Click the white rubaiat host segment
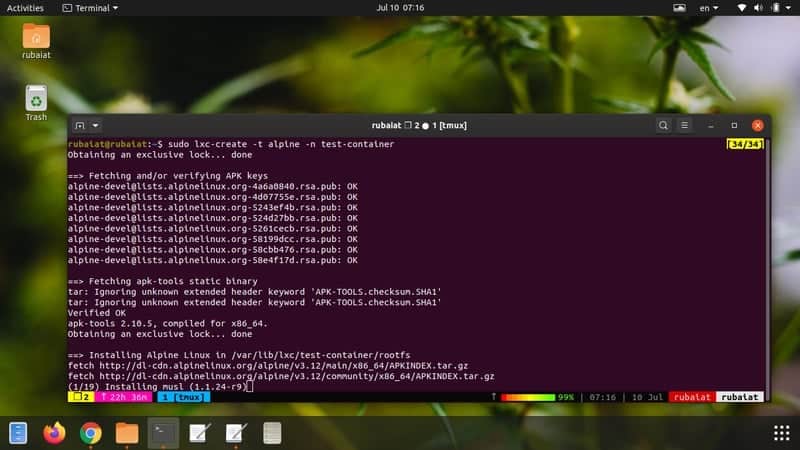The height and width of the screenshot is (450, 800). click(x=739, y=397)
